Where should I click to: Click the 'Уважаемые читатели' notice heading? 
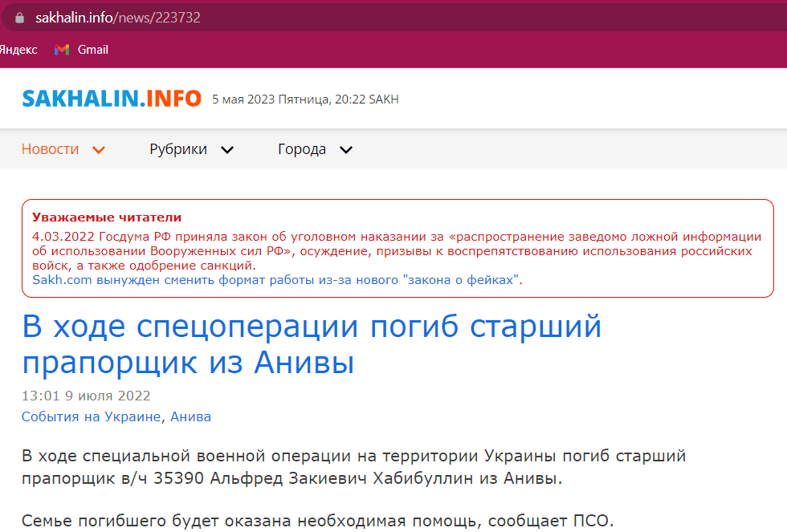[x=107, y=217]
